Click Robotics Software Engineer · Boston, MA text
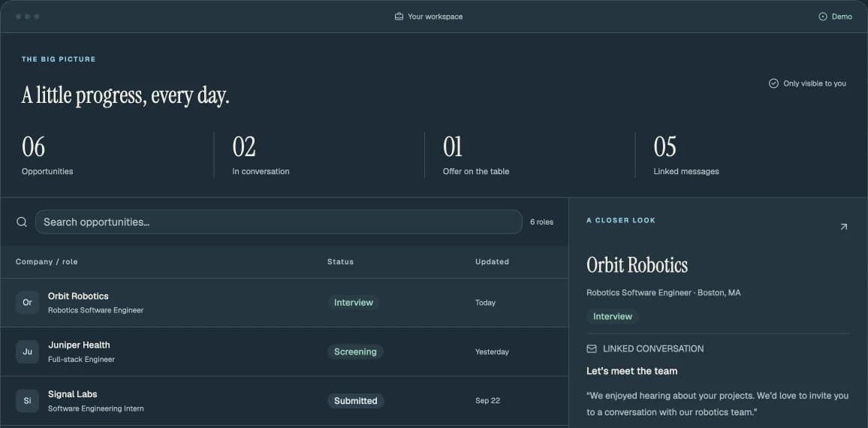868x428 pixels. [x=663, y=293]
